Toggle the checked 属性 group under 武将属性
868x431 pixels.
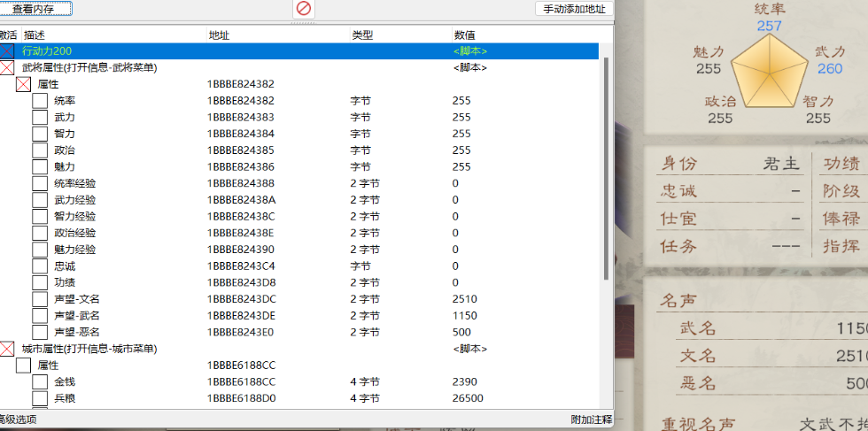[x=23, y=85]
